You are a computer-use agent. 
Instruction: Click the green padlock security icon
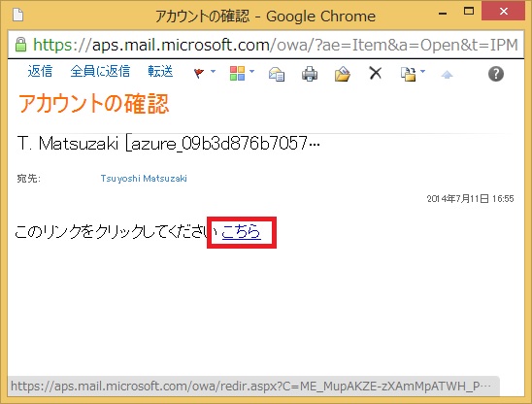pyautogui.click(x=20, y=45)
